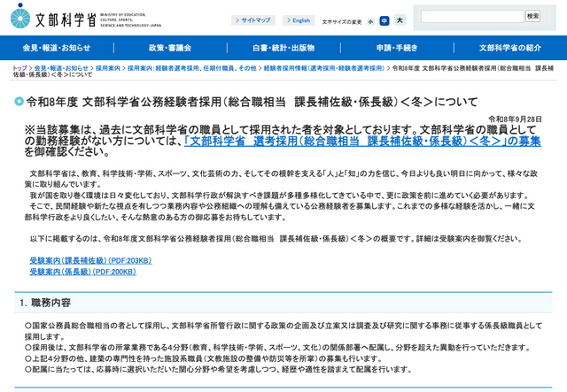The width and height of the screenshot is (567, 392).
Task: Open breadcrumb 経験者採用情報(選考採用・経験者選考採用)
Action: point(324,68)
